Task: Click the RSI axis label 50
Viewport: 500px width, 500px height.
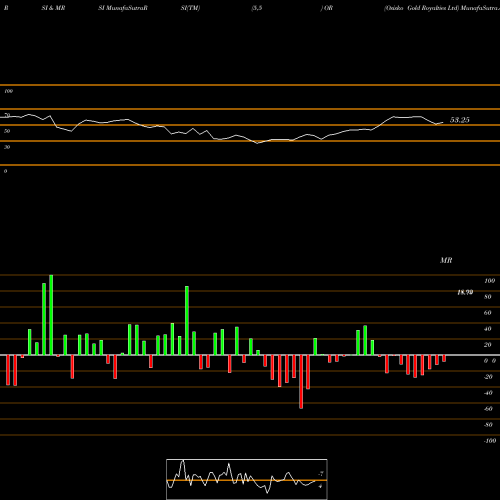Action: pos(7,131)
